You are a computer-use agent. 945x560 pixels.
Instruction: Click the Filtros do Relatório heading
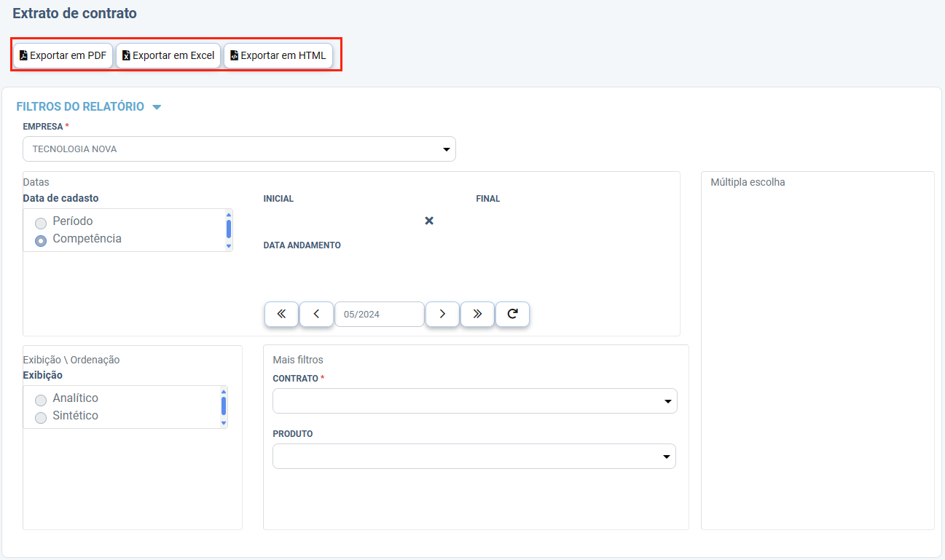[x=80, y=107]
